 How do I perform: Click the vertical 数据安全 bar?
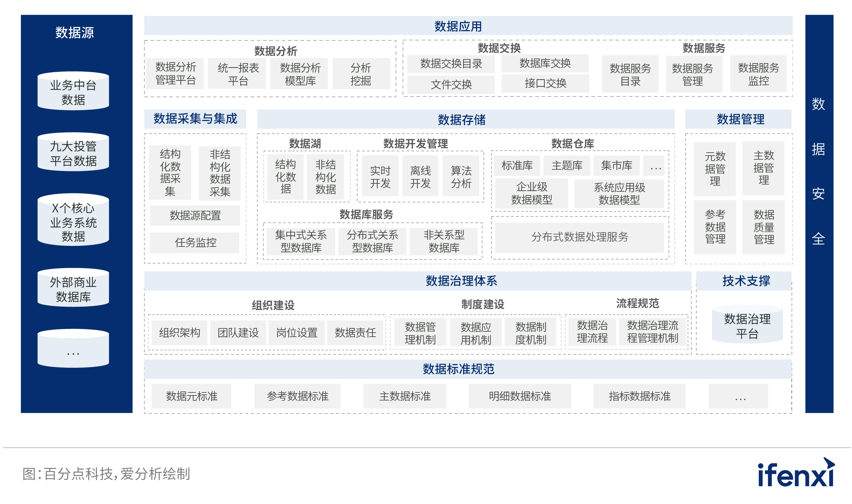[818, 213]
